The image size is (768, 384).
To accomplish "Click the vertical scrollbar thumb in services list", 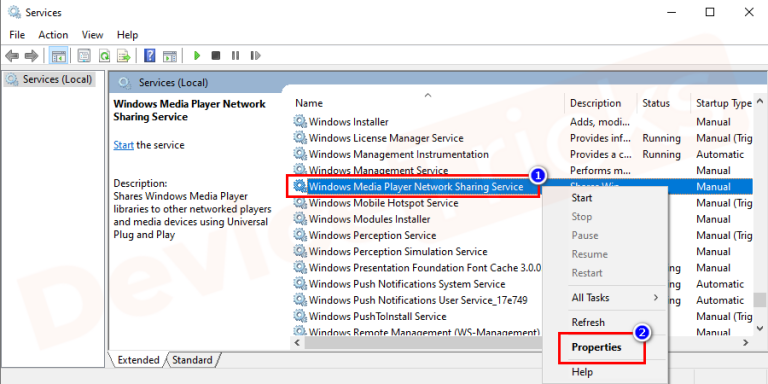I will [759, 299].
